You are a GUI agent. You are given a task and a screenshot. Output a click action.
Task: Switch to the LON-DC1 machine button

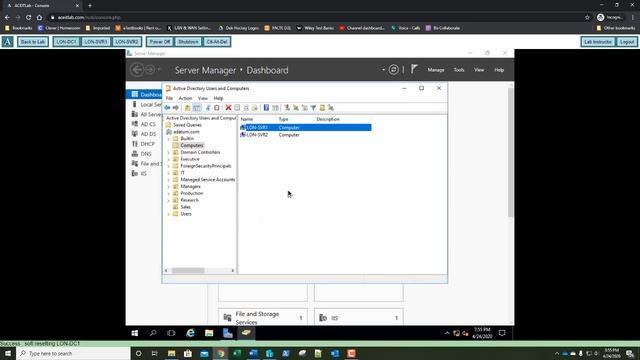(x=66, y=42)
